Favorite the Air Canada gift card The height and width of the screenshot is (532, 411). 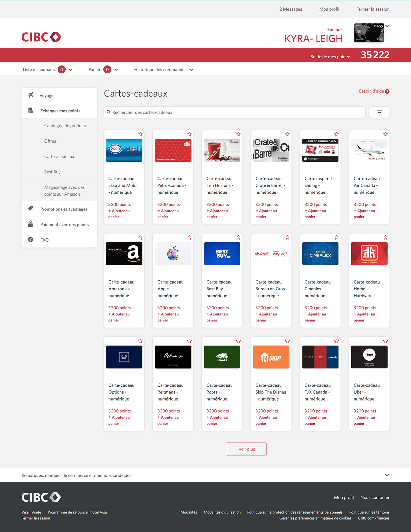[x=386, y=134]
